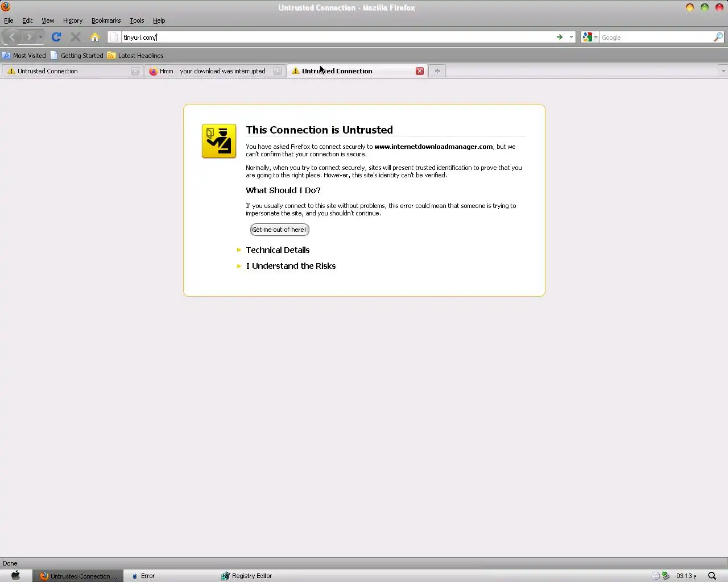The width and height of the screenshot is (728, 582).
Task: Expand 'I Understand the Risks' section
Action: 291,266
